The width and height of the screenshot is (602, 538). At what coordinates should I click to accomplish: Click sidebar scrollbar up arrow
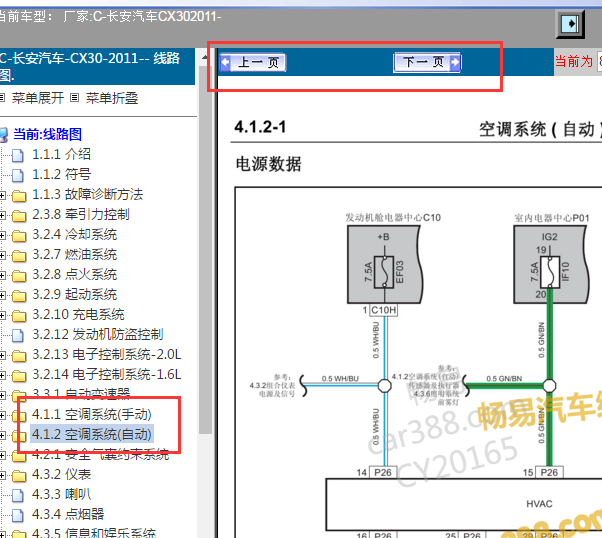point(205,57)
